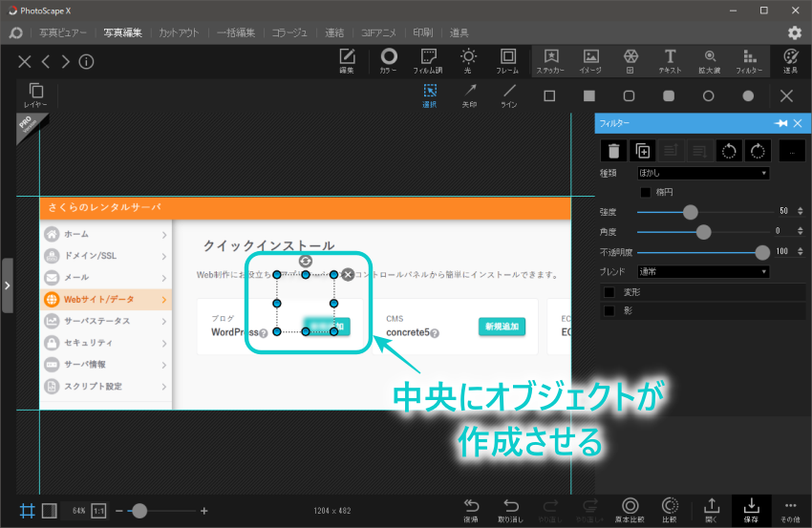
Task: Open application settings gear
Action: point(795,32)
